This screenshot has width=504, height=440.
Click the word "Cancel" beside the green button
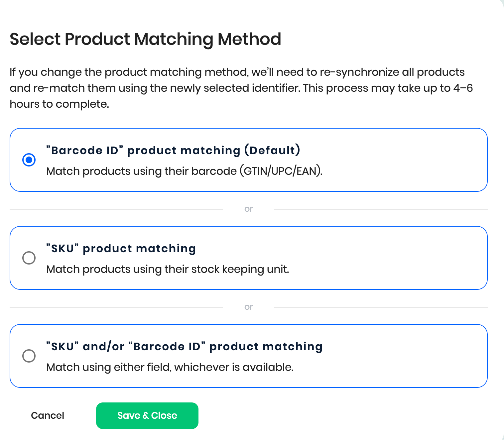pyautogui.click(x=48, y=415)
